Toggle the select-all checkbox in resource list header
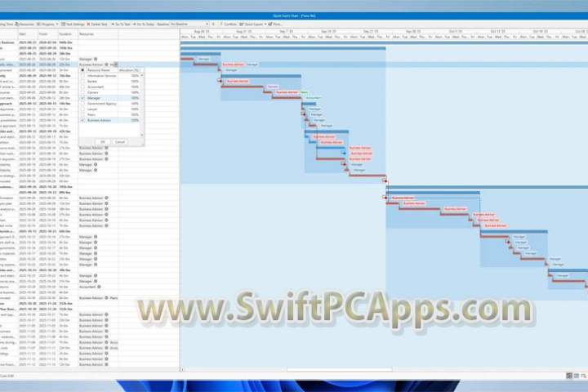Viewport: 588px width, 392px height. pyautogui.click(x=82, y=70)
